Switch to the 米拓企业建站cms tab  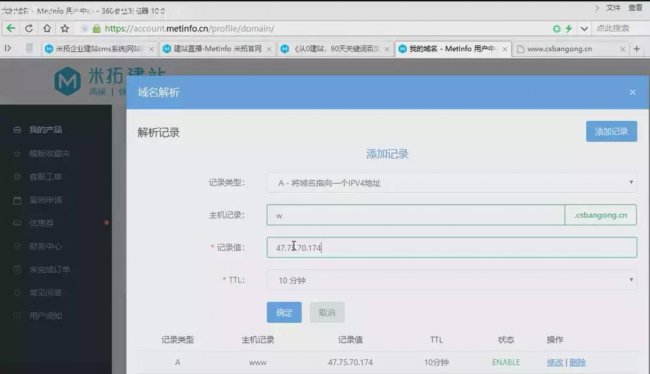click(99, 49)
